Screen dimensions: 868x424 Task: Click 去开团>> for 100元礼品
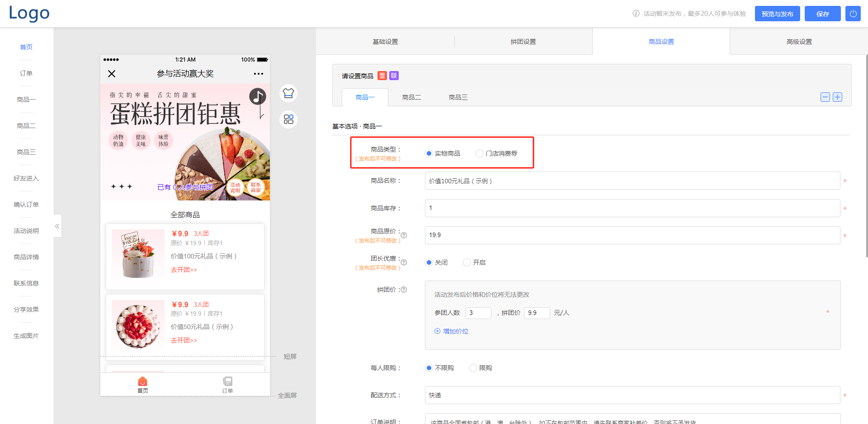(184, 270)
